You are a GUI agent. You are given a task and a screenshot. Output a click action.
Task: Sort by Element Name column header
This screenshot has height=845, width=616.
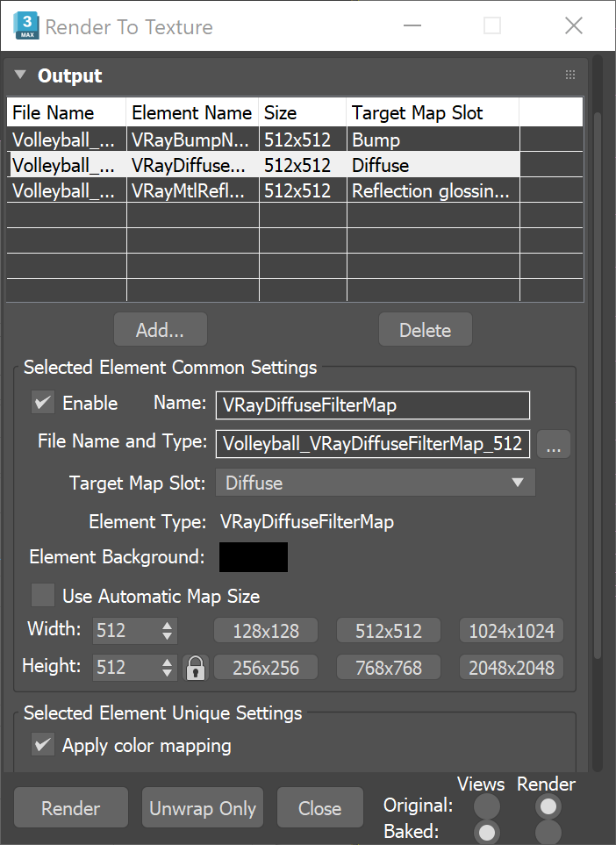point(192,112)
